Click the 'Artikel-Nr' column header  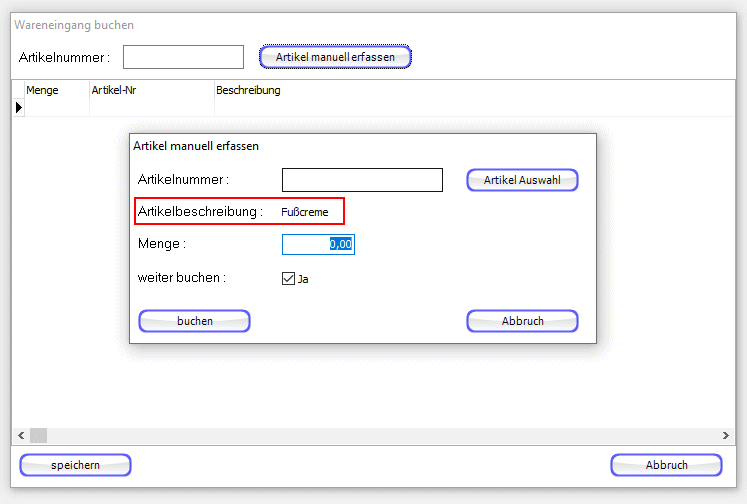112,90
